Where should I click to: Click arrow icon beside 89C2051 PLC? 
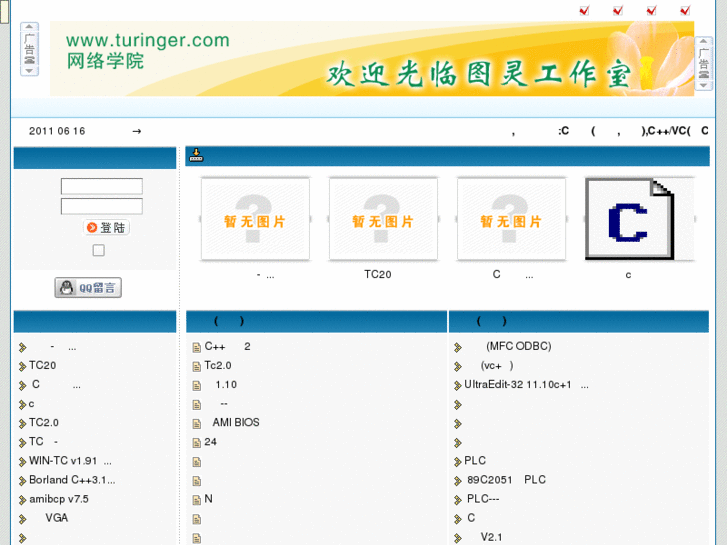pyautogui.click(x=458, y=481)
